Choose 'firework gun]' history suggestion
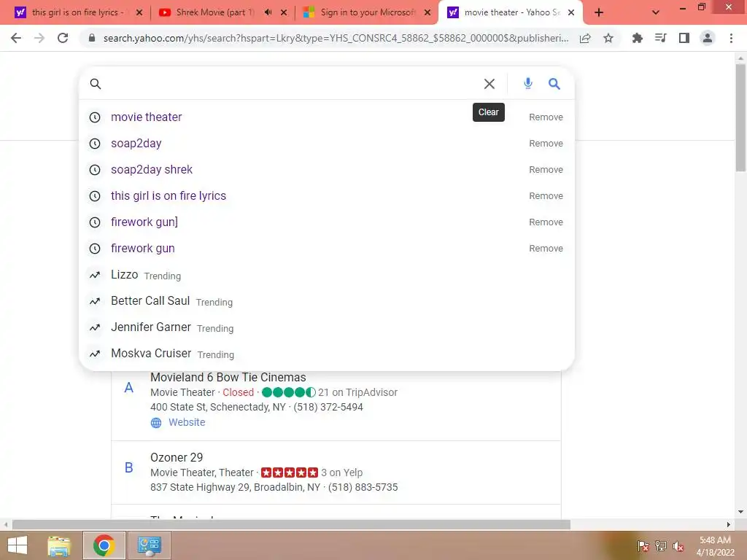This screenshot has width=747, height=560. coord(144,222)
